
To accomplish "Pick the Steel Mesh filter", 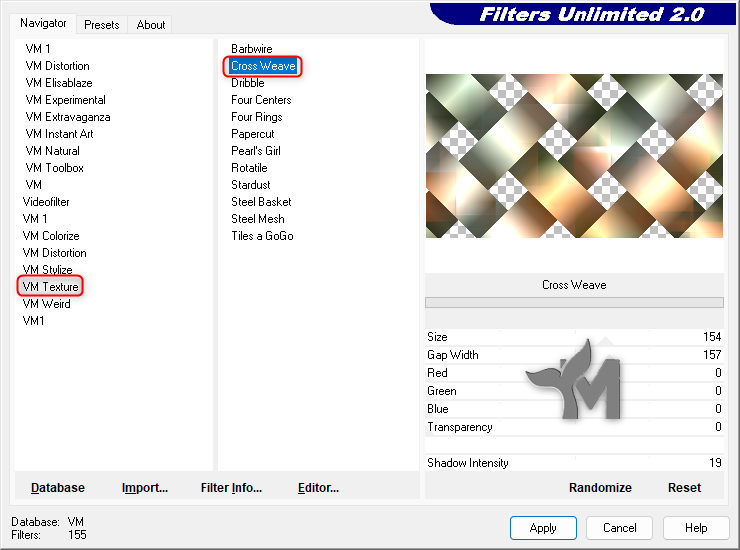I will [x=258, y=219].
